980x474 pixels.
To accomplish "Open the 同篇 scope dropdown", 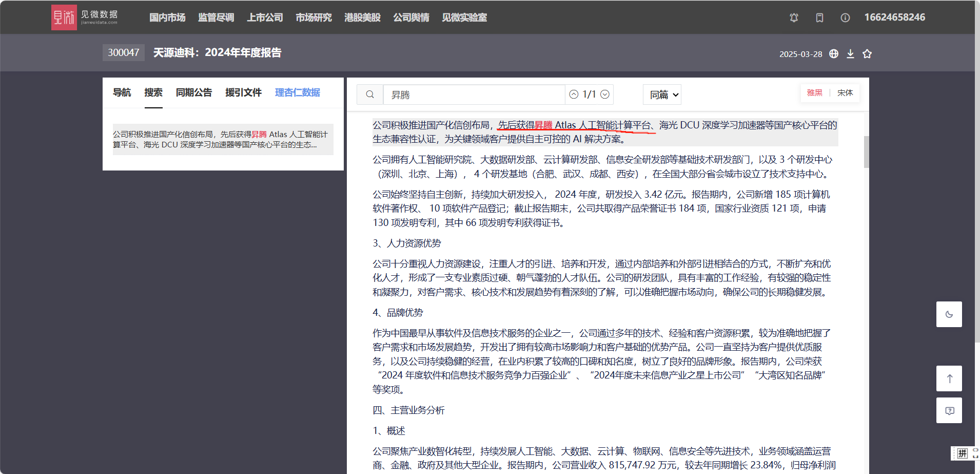I will click(x=662, y=94).
